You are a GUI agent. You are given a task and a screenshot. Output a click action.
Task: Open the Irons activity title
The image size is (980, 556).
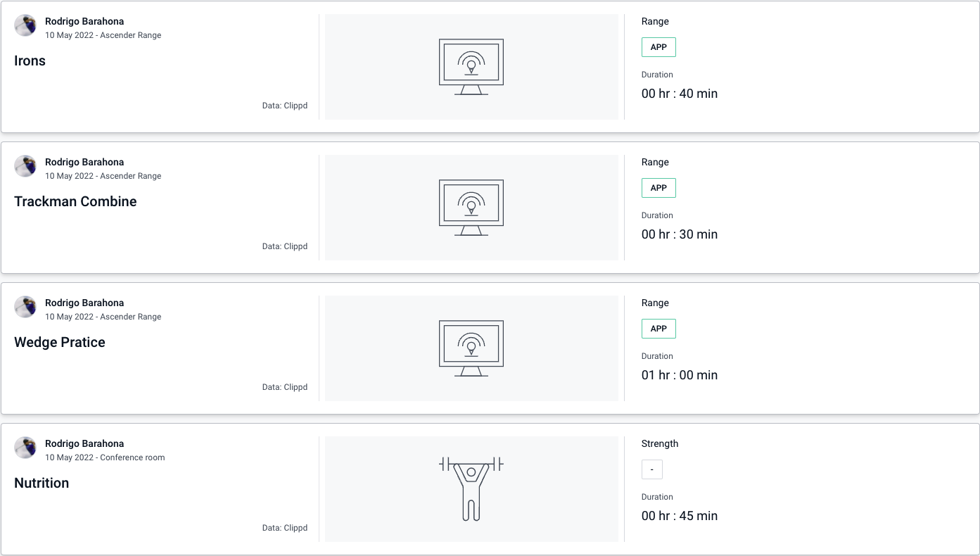pyautogui.click(x=30, y=61)
